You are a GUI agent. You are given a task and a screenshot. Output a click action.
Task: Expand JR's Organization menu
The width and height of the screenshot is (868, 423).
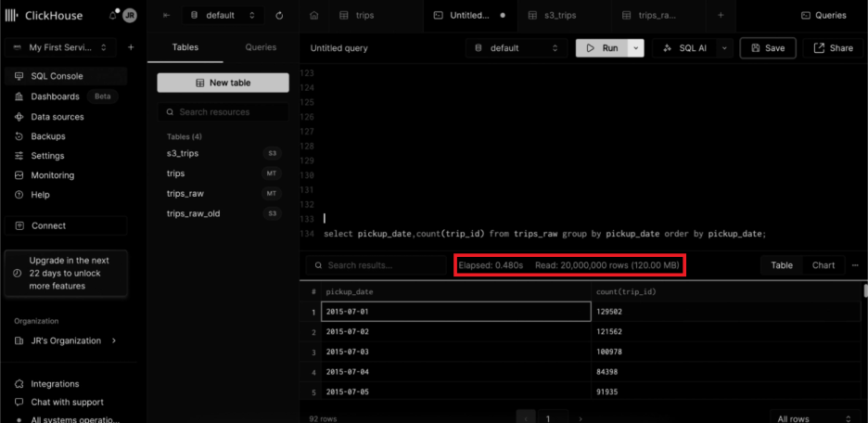pyautogui.click(x=66, y=340)
